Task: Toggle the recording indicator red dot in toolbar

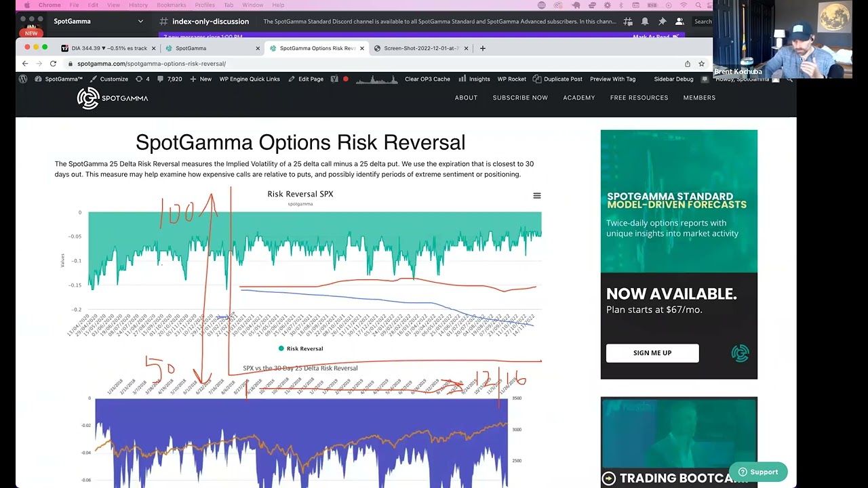Action: click(x=346, y=79)
